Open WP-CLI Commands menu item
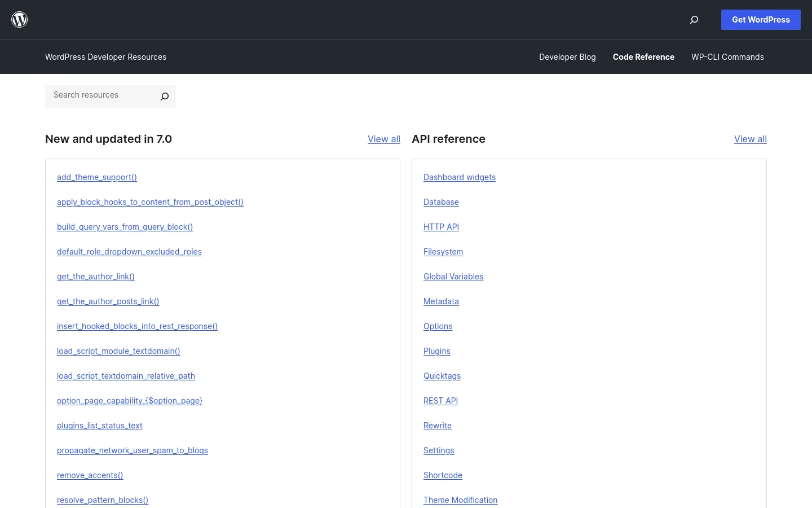Image resolution: width=812 pixels, height=508 pixels. 727,57
